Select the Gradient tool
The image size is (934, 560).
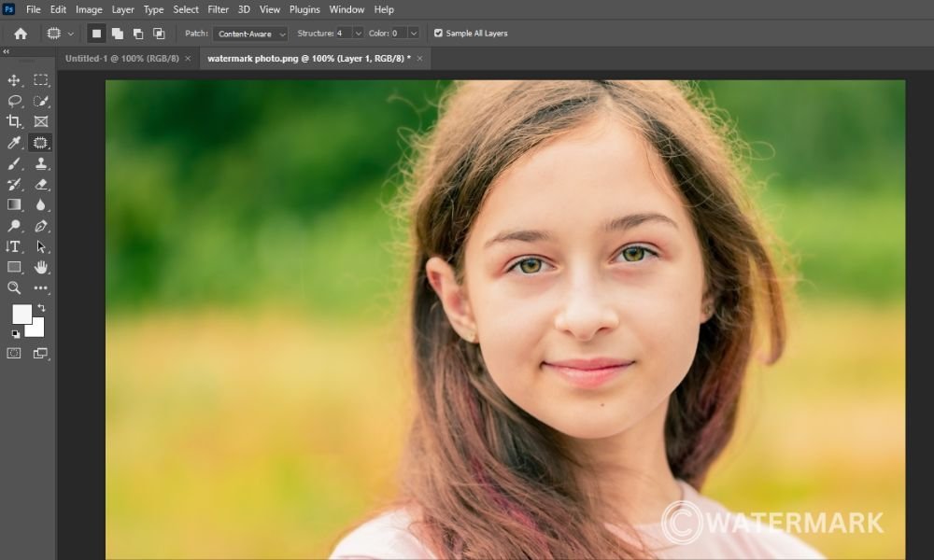click(14, 204)
